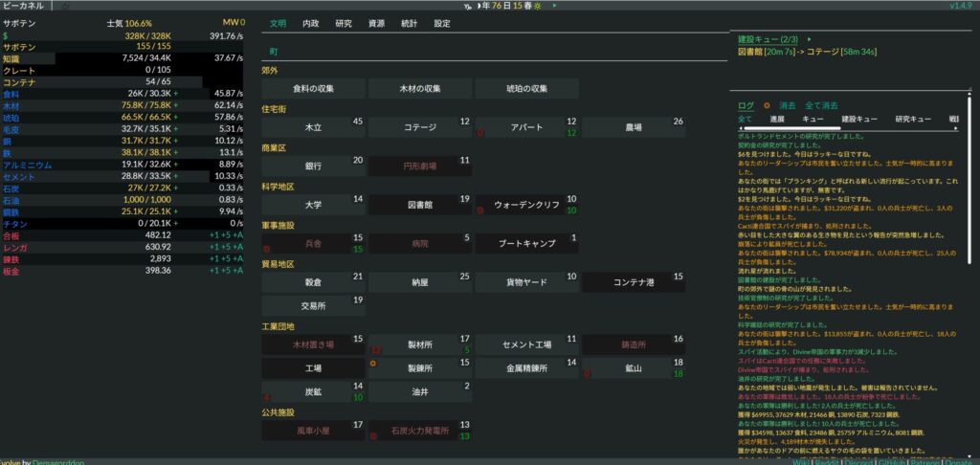Screen dimensions: 980x465
Task: Power on a 鉱山 using green 18 counter
Action: click(x=679, y=373)
